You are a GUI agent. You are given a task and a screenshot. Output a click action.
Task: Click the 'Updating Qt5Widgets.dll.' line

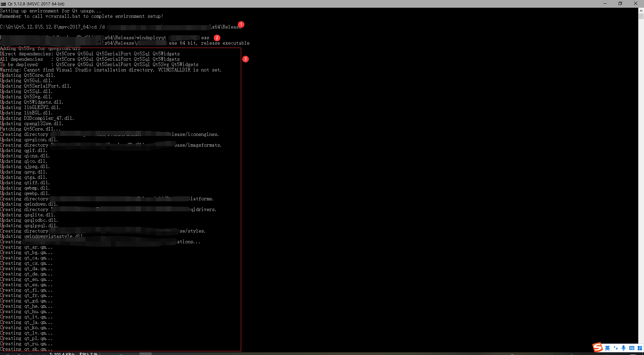coord(32,102)
